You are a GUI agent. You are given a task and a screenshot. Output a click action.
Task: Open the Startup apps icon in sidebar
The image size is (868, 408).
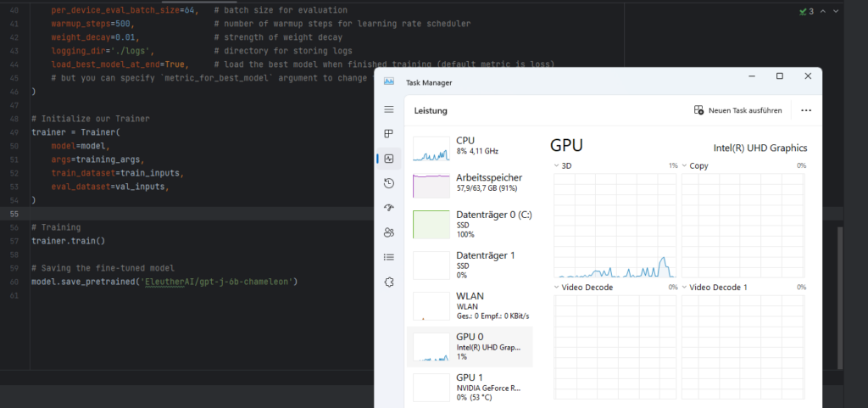tap(389, 208)
